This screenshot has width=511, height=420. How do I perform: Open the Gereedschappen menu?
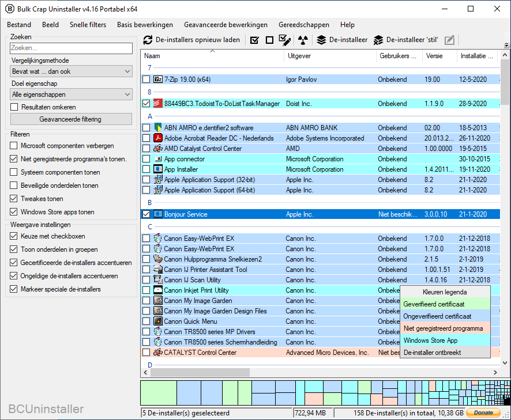pos(304,25)
